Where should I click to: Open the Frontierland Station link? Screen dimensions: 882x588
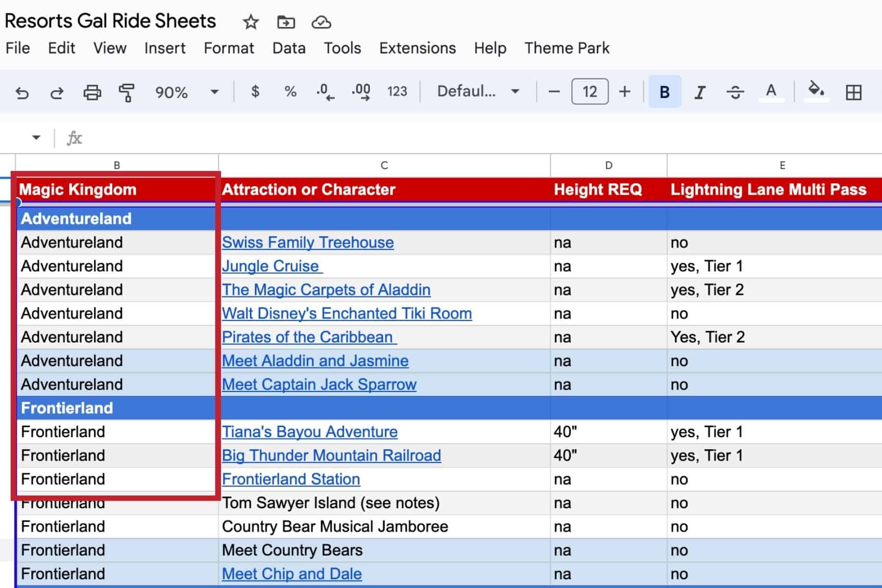coord(291,479)
